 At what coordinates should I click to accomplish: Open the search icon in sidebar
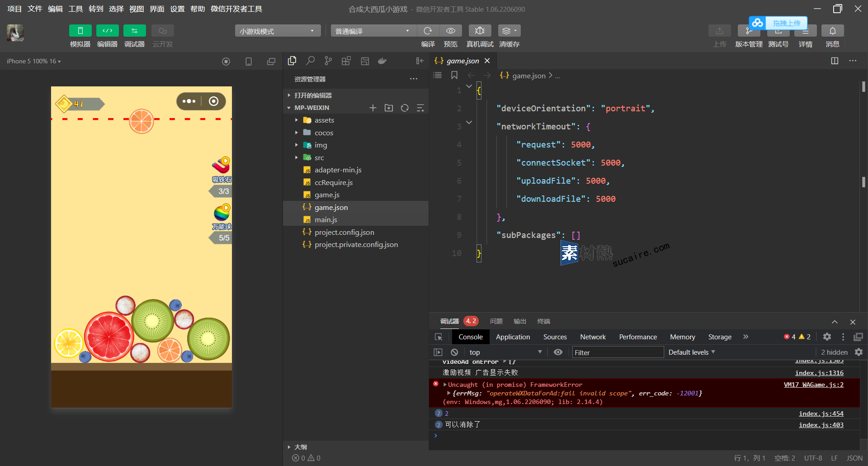point(310,61)
